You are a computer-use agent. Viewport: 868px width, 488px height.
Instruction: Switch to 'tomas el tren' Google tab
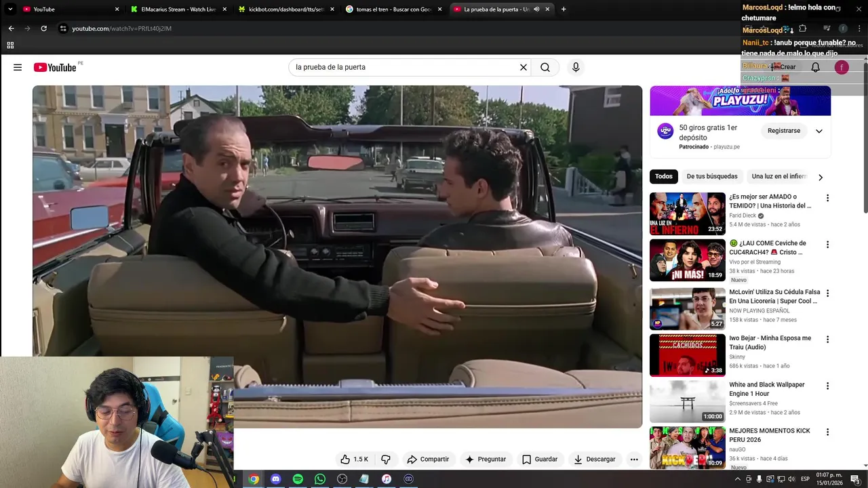tap(394, 9)
